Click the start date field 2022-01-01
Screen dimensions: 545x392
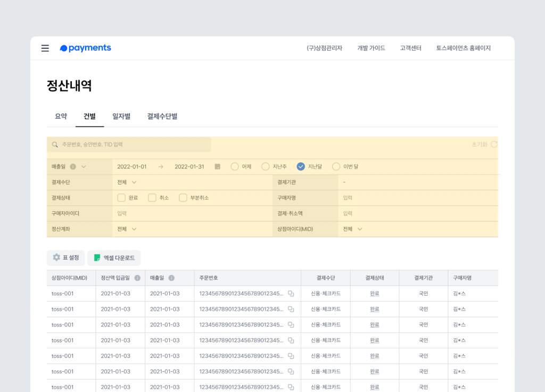[x=132, y=166]
